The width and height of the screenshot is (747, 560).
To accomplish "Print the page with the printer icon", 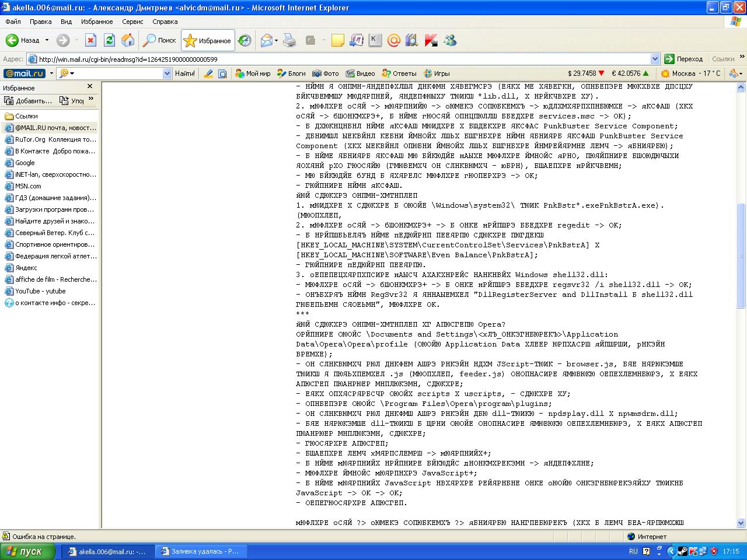I will (289, 40).
